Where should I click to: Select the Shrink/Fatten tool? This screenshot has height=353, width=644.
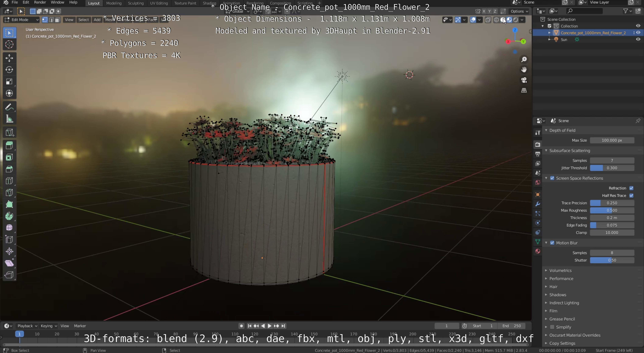9,251
